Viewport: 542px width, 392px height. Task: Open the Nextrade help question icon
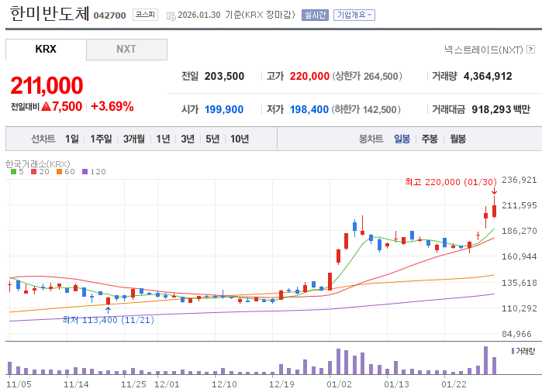tap(530, 50)
